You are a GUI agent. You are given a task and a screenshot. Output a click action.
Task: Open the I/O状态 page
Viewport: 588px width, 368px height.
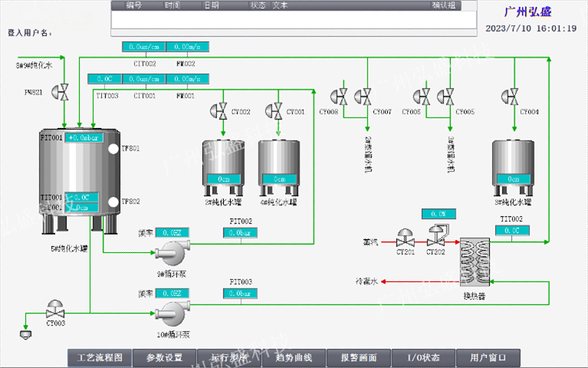424,358
